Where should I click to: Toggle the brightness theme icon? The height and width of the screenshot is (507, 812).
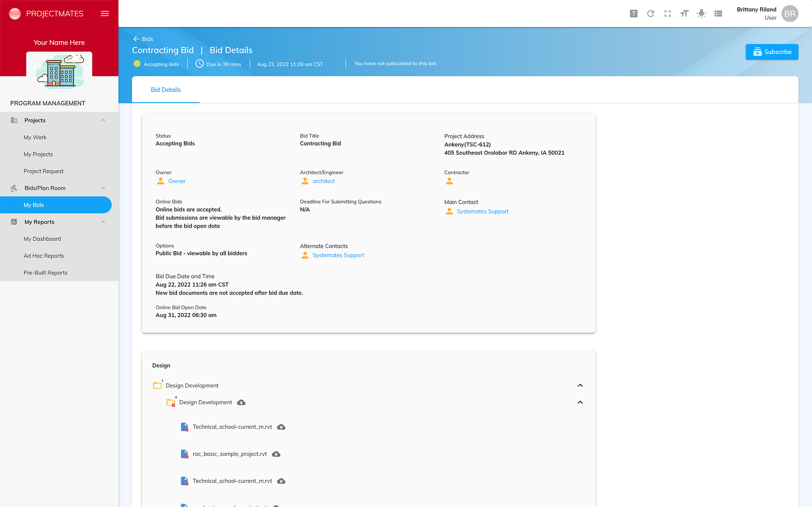coord(701,13)
